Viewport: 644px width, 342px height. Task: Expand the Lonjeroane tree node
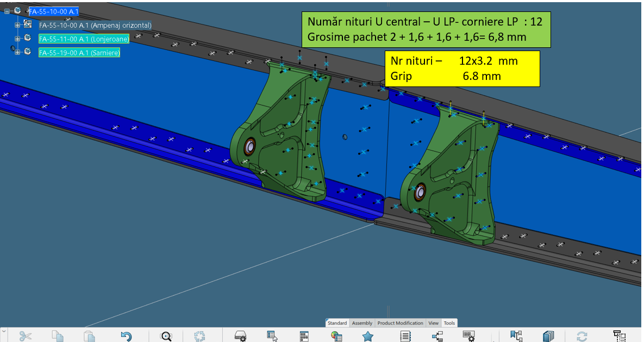click(17, 39)
